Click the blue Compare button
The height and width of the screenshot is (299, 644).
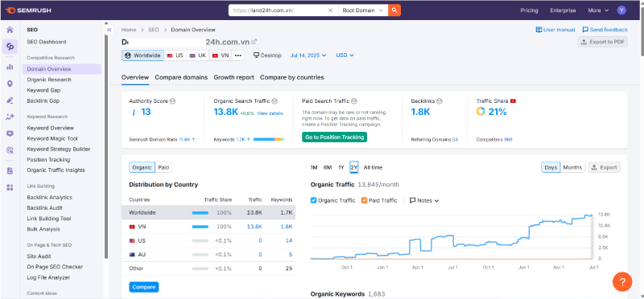(144, 287)
